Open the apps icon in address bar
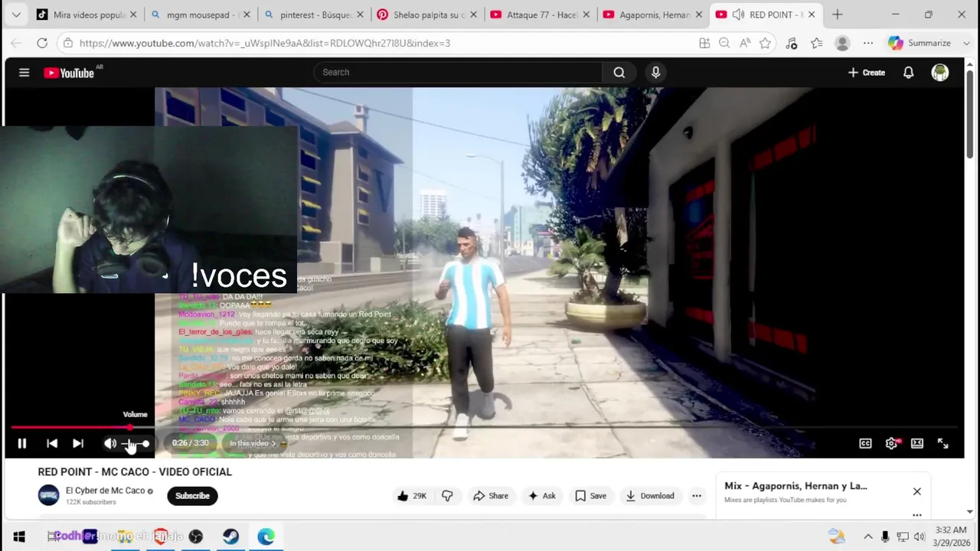This screenshot has height=551, width=980. pos(704,43)
